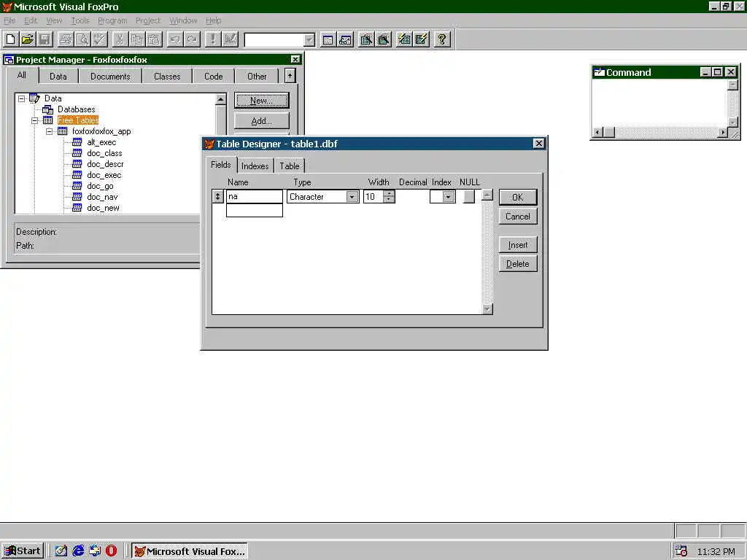Switch to the Table tab in Table Designer
This screenshot has height=560, width=747.
click(x=289, y=166)
